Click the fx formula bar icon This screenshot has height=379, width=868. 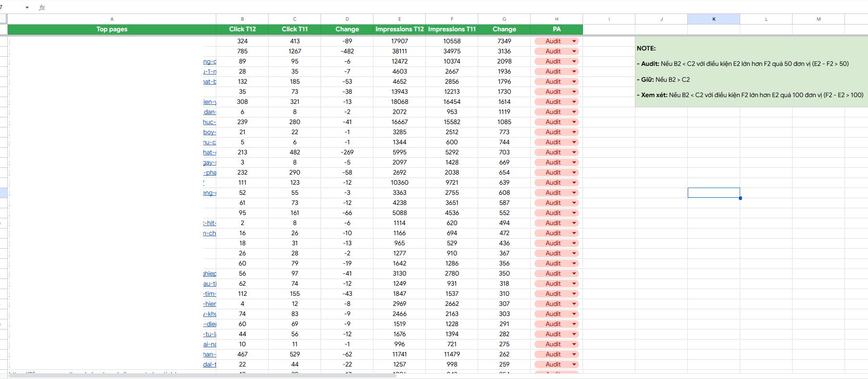coord(42,7)
